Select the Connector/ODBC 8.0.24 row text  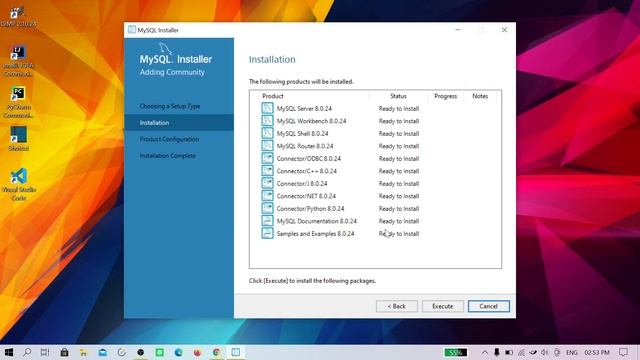pyautogui.click(x=309, y=158)
